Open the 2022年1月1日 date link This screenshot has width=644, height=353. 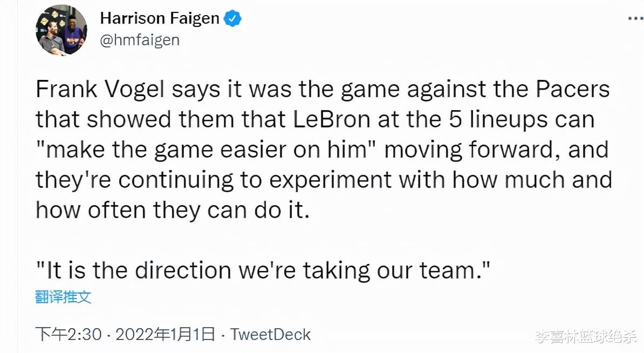[x=165, y=335]
